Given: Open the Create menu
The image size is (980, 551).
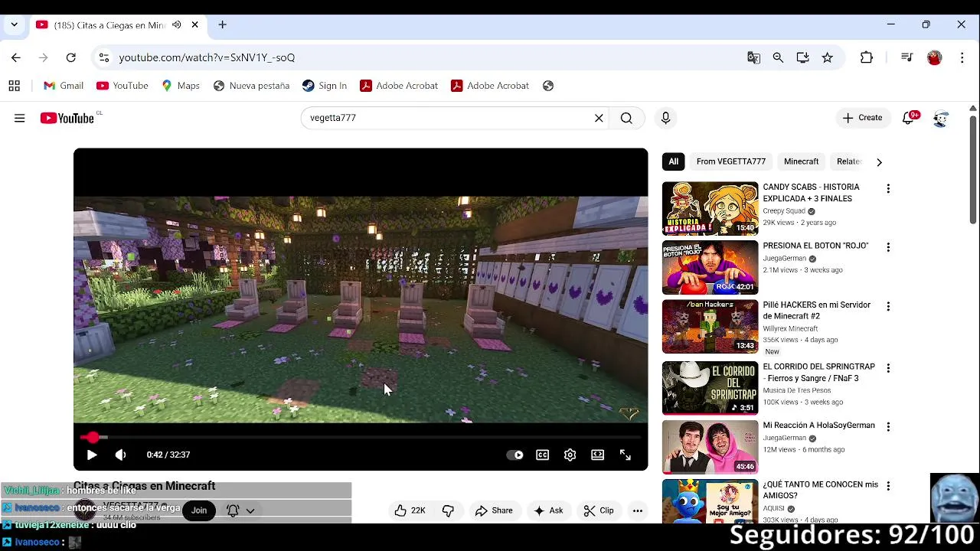Looking at the screenshot, I should [x=862, y=118].
